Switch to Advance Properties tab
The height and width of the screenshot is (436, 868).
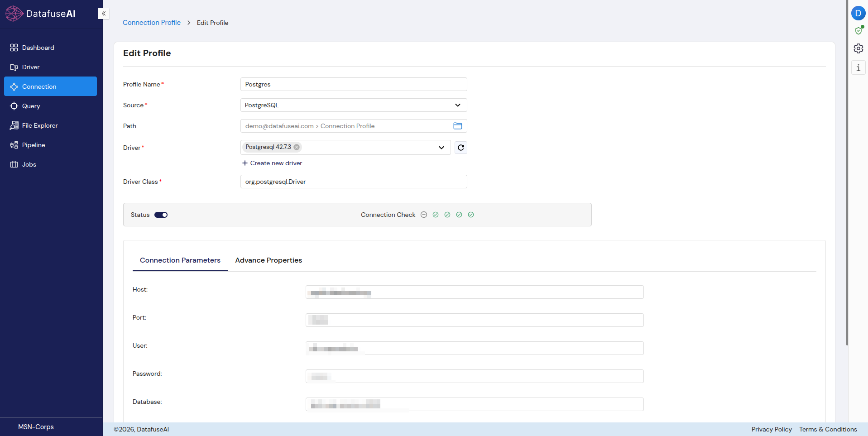(269, 260)
